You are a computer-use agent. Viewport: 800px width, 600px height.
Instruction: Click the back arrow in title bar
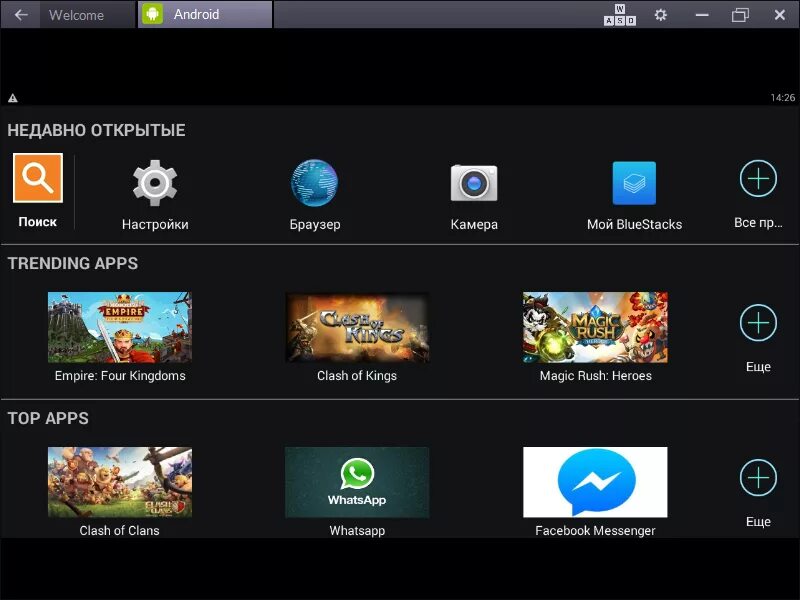point(21,15)
